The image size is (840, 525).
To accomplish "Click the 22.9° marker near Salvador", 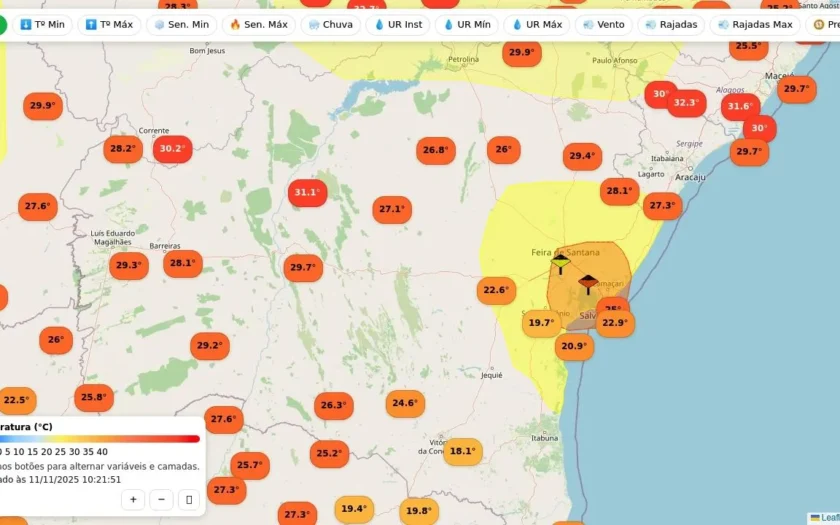I will pos(615,323).
